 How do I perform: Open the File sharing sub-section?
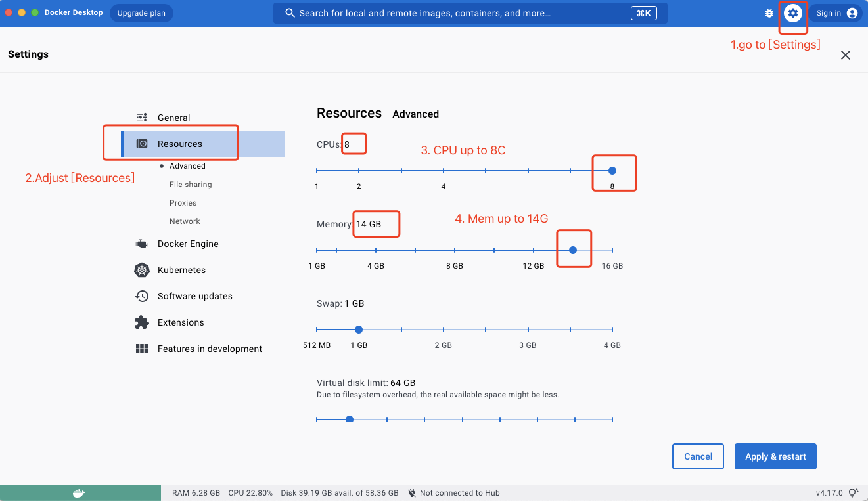click(x=191, y=185)
